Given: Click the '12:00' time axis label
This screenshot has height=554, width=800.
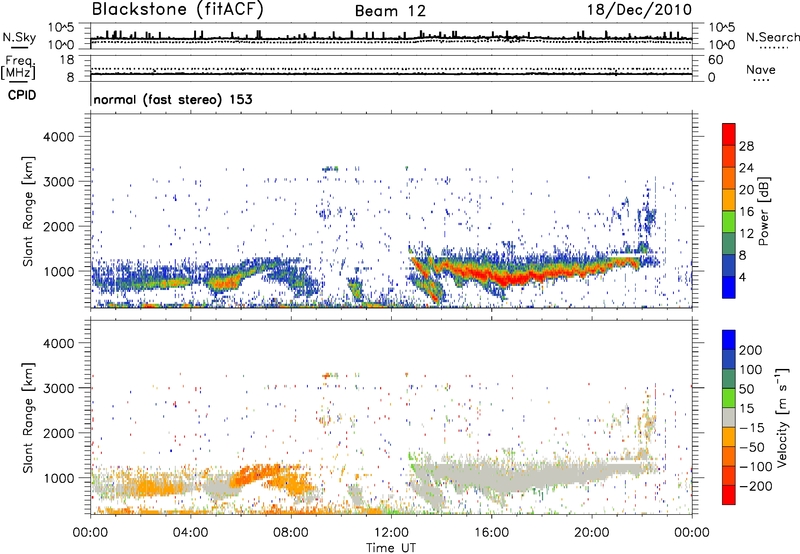Looking at the screenshot, I should (x=391, y=533).
